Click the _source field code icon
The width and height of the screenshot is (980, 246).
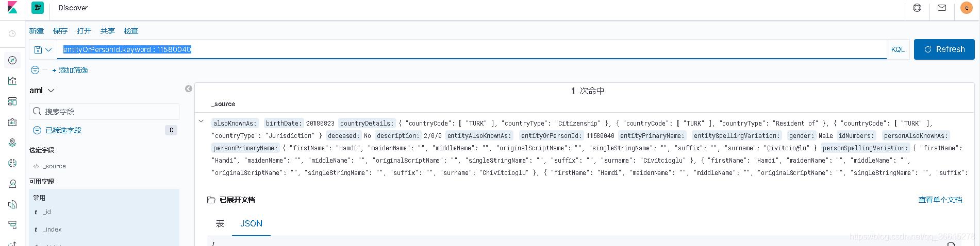click(36, 166)
